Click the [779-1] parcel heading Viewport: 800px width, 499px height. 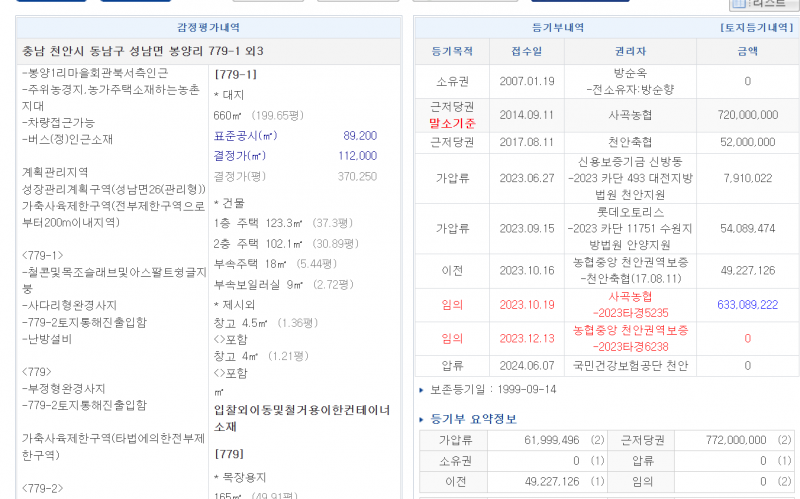(x=235, y=74)
